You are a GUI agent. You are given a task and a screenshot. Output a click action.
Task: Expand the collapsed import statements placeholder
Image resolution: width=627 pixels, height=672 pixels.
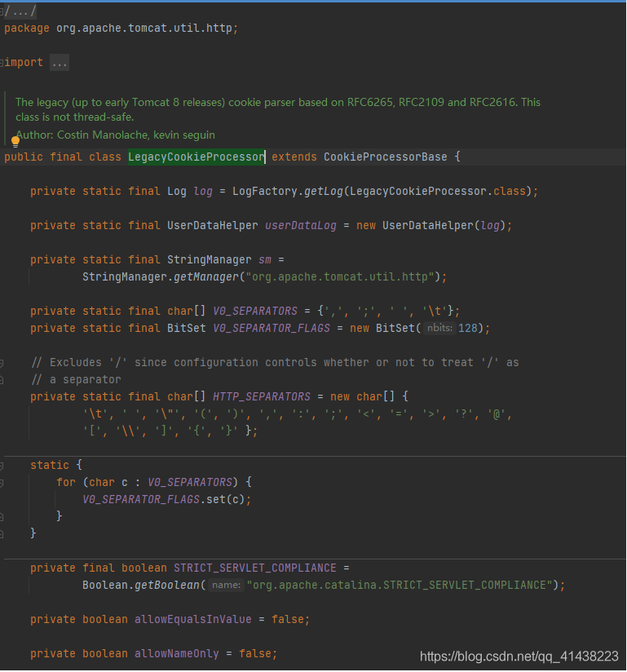tap(60, 63)
